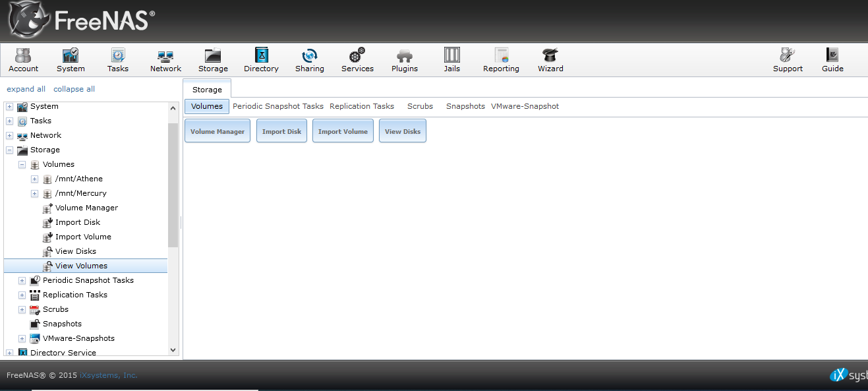Open the Services gear icon

pyautogui.click(x=357, y=59)
